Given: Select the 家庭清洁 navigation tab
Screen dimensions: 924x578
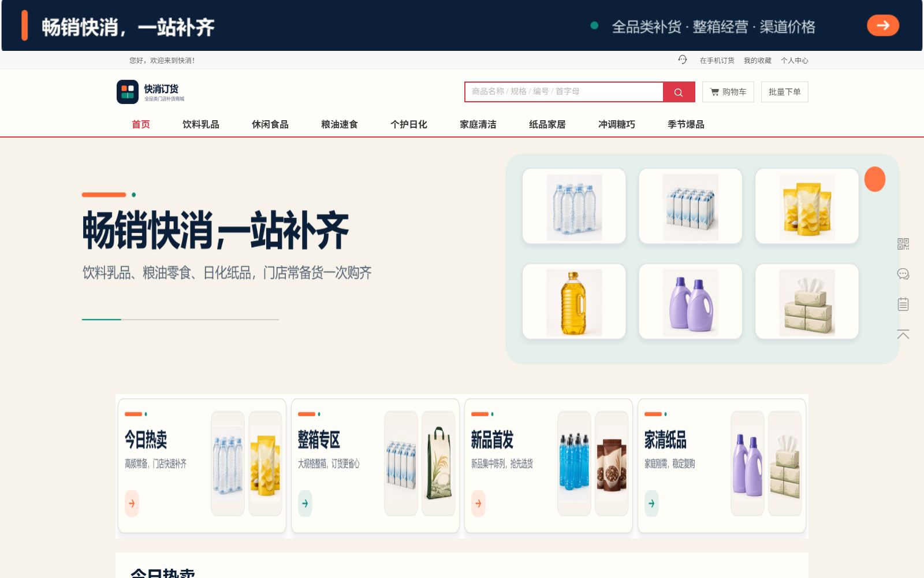Looking at the screenshot, I should coord(478,124).
